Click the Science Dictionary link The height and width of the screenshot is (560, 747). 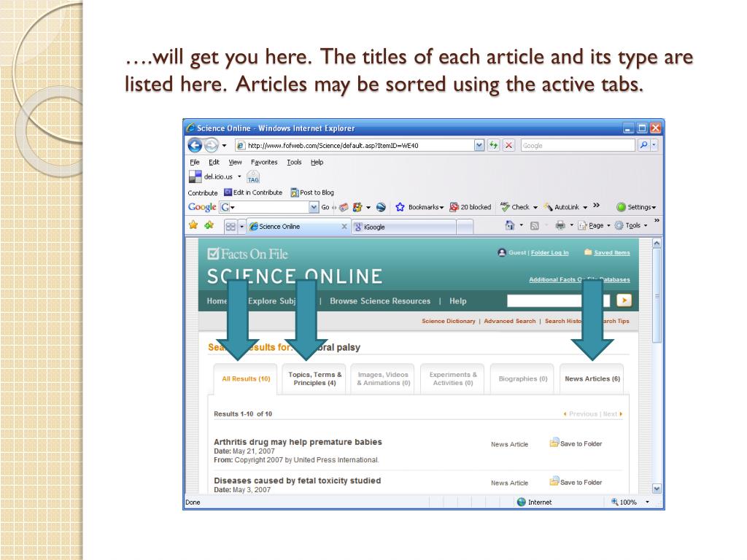pos(449,322)
